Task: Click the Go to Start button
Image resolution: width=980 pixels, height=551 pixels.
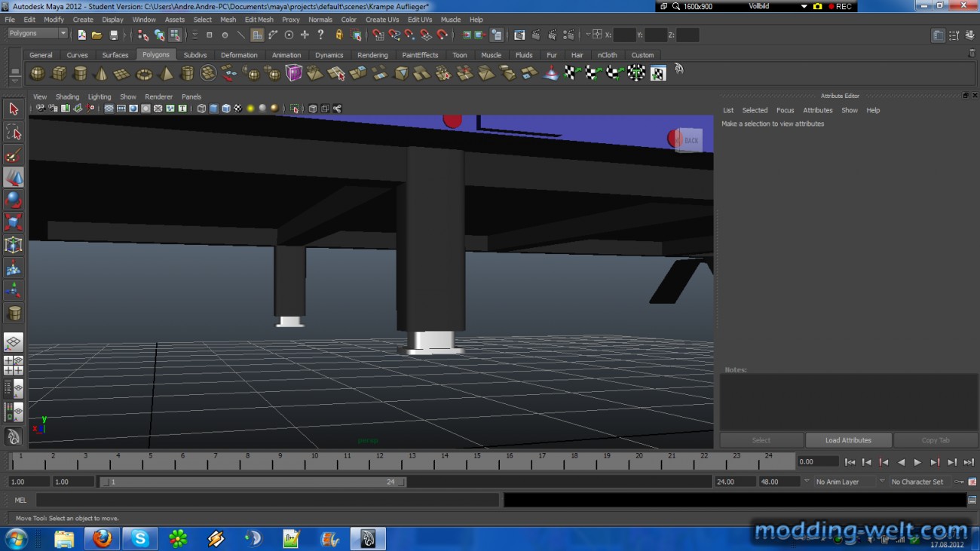Action: [x=850, y=462]
